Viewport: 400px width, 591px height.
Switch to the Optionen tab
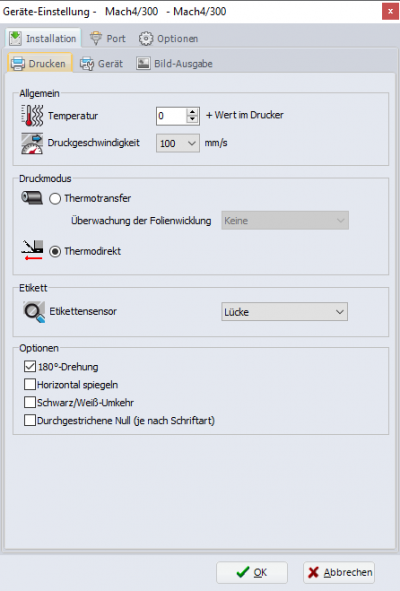(168, 38)
